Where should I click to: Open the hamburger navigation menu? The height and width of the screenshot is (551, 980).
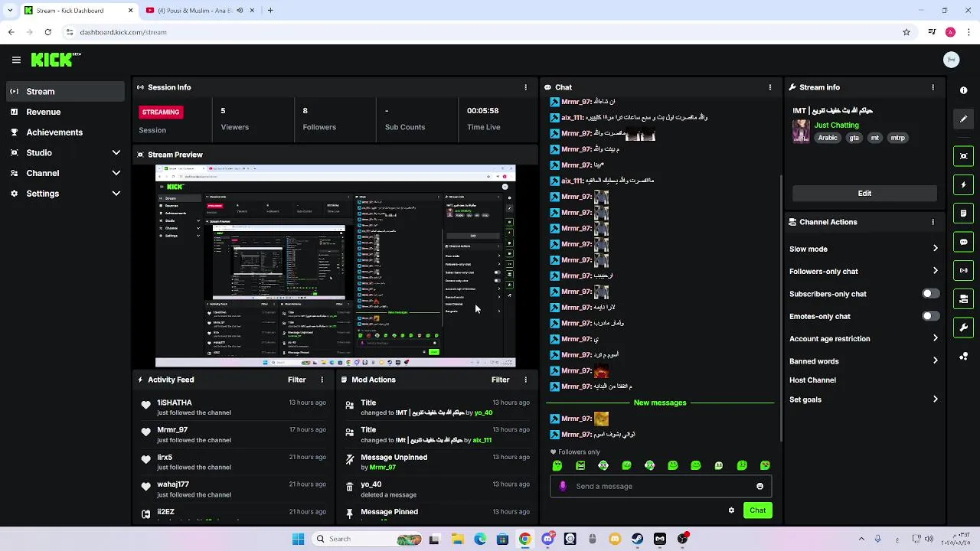[x=16, y=60]
